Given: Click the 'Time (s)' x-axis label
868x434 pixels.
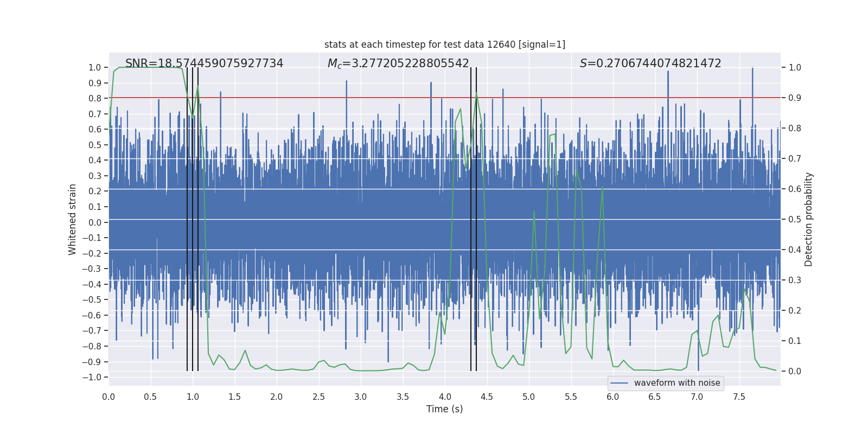Looking at the screenshot, I should click(445, 409).
